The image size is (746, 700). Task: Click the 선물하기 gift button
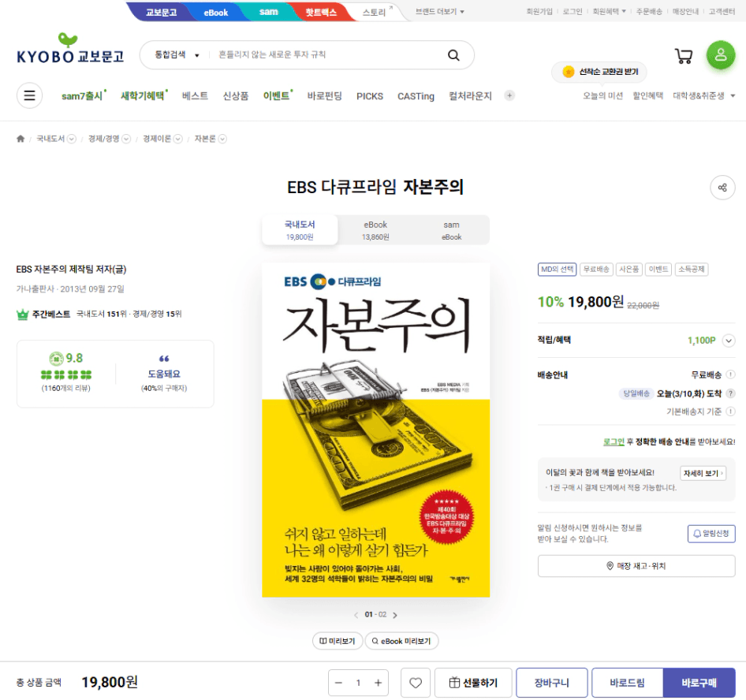point(473,683)
